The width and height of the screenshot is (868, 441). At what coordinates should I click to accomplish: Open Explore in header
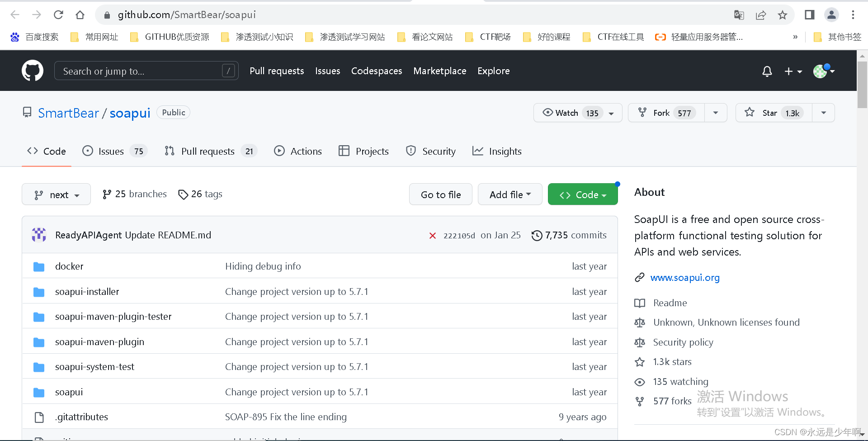[494, 71]
